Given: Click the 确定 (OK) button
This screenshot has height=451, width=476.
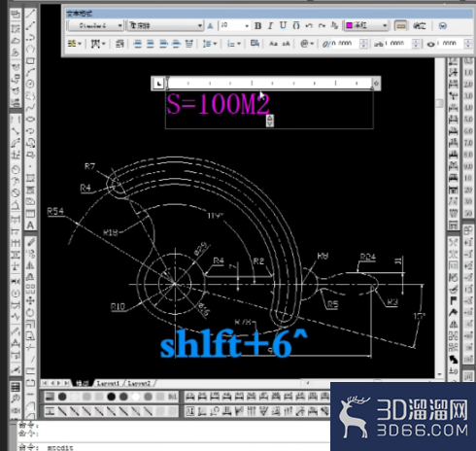Looking at the screenshot, I should click(420, 26).
